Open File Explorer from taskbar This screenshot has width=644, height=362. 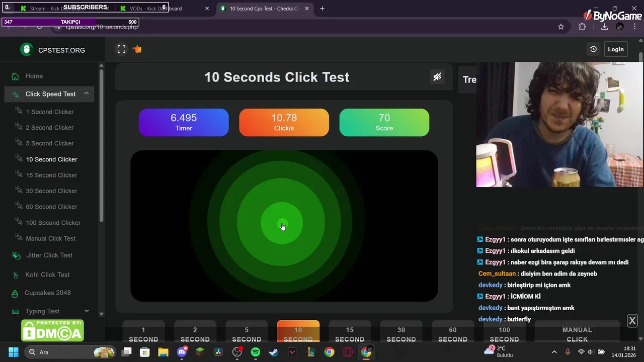click(164, 352)
